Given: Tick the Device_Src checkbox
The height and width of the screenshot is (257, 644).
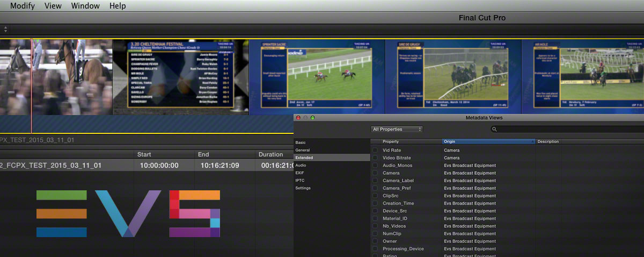Looking at the screenshot, I should [x=375, y=211].
